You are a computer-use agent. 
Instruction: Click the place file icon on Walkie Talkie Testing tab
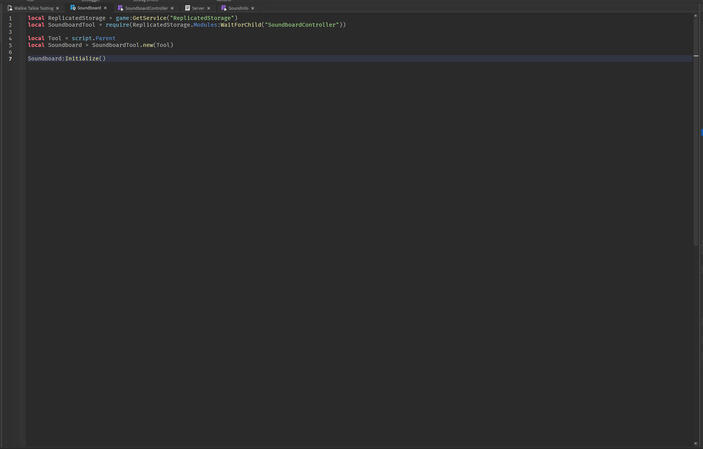(10, 8)
